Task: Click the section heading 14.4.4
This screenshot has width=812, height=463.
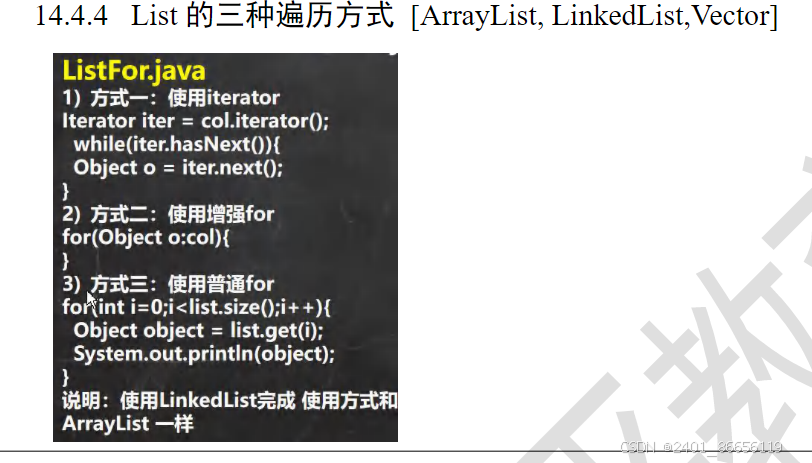Action: [x=71, y=16]
